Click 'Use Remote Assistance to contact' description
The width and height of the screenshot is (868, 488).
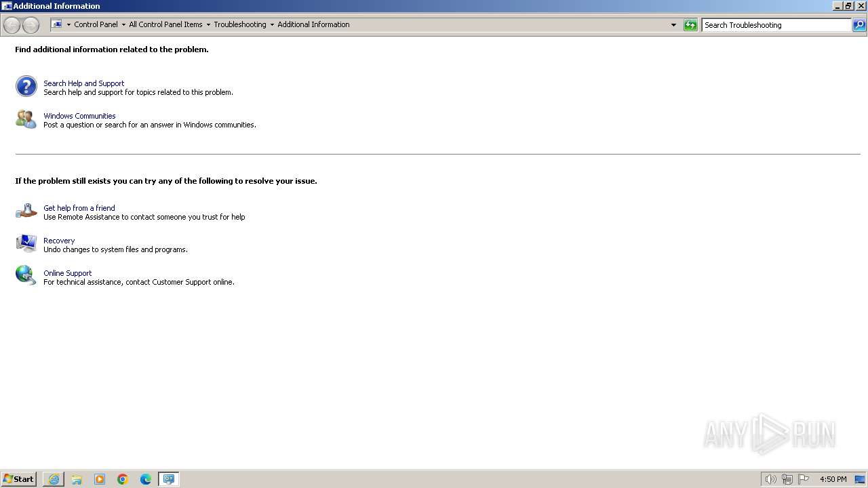[x=144, y=217]
